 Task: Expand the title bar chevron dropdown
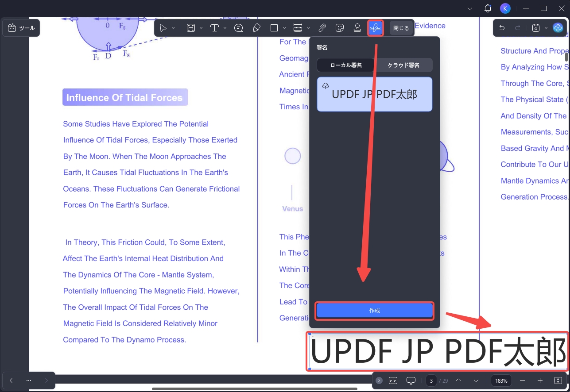pyautogui.click(x=470, y=8)
